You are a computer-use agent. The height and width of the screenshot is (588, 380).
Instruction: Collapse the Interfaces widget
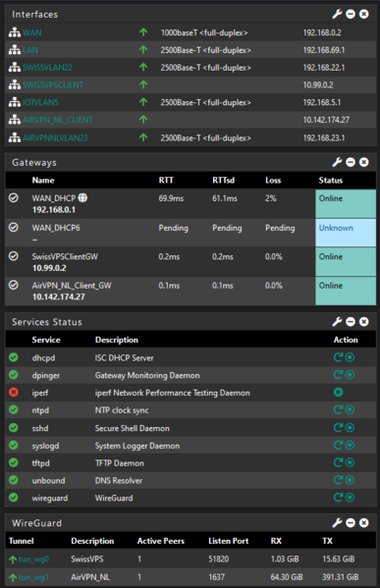(x=351, y=15)
